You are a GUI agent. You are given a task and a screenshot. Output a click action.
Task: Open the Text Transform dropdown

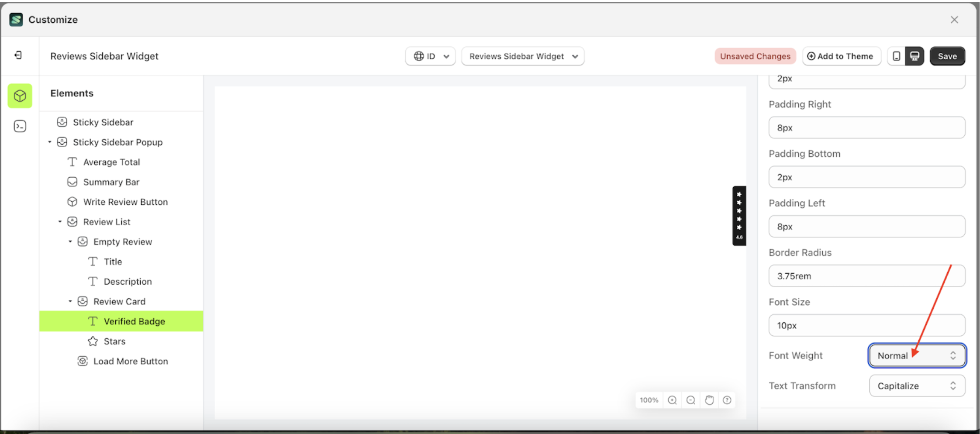click(917, 386)
